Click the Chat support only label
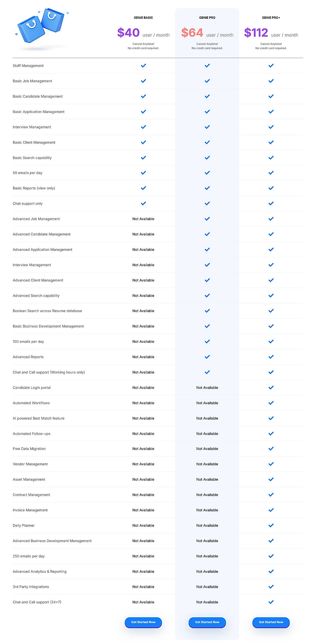The height and width of the screenshot is (644, 314). coord(28,203)
